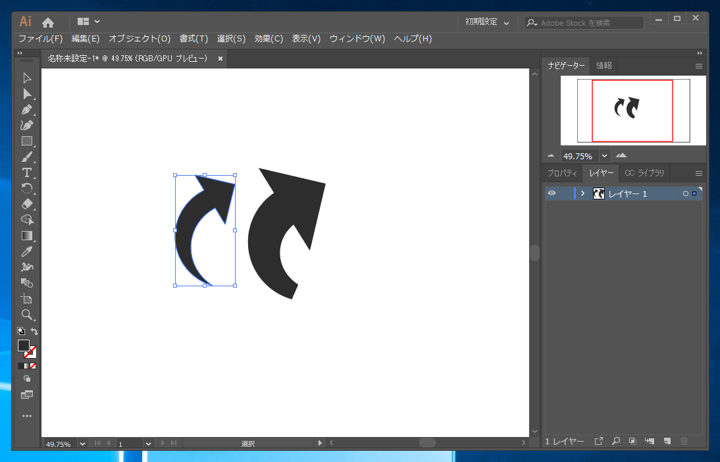
Task: Click target circle for レイヤー 1
Action: [x=685, y=193]
